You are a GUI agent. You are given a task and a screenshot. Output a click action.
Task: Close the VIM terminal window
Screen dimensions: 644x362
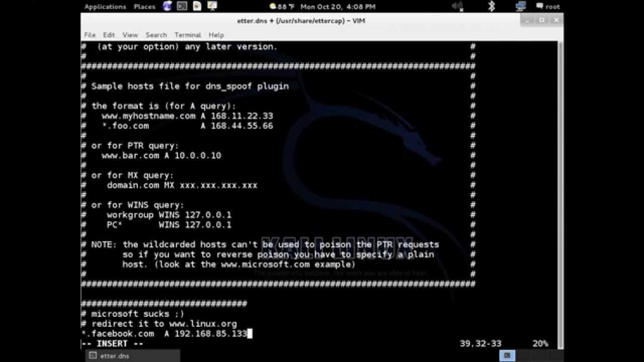point(556,20)
